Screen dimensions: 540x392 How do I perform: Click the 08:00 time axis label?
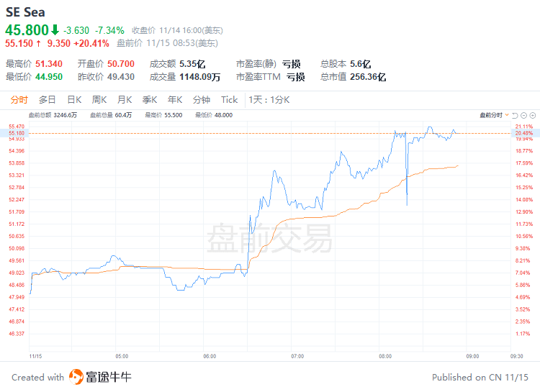pyautogui.click(x=385, y=356)
